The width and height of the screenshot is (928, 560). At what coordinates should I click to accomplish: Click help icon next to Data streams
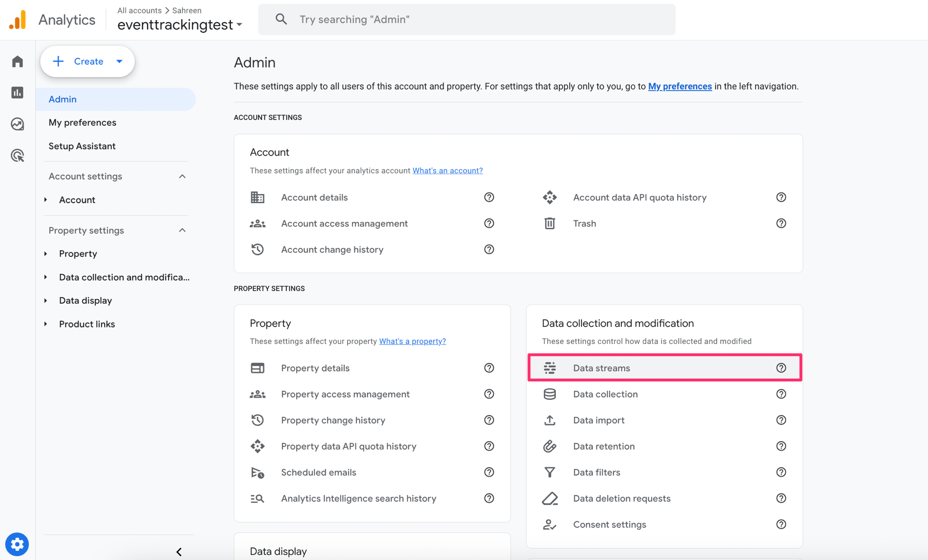781,368
